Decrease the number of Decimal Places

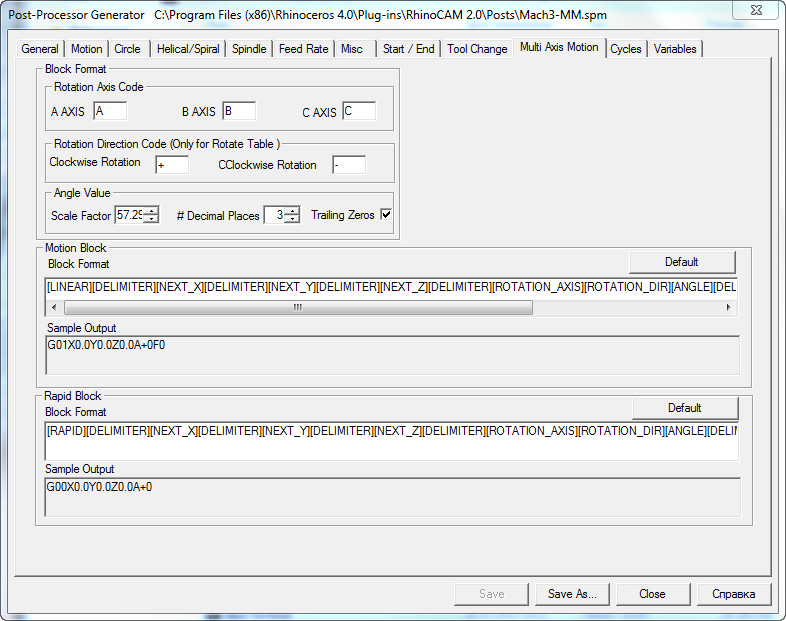pyautogui.click(x=291, y=220)
